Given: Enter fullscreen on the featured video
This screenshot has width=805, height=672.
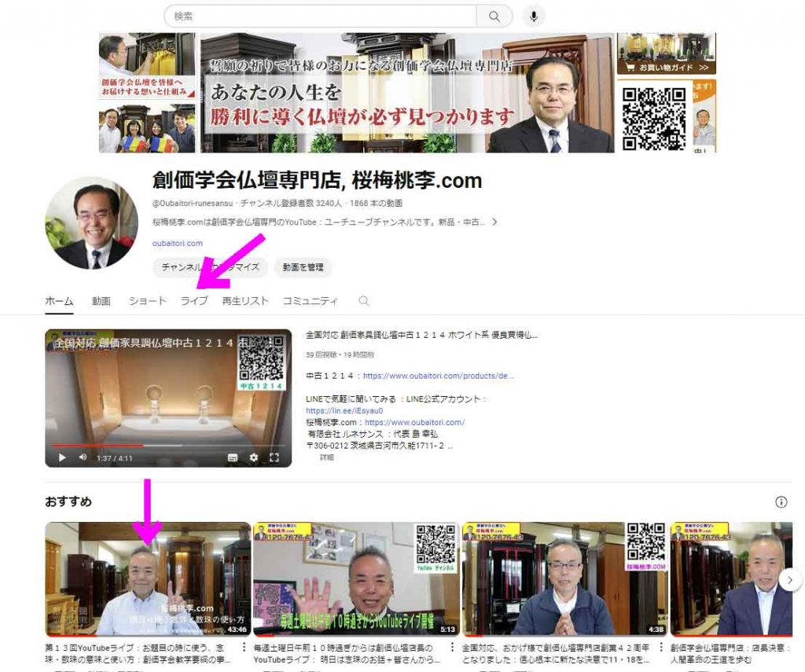Looking at the screenshot, I should point(274,457).
